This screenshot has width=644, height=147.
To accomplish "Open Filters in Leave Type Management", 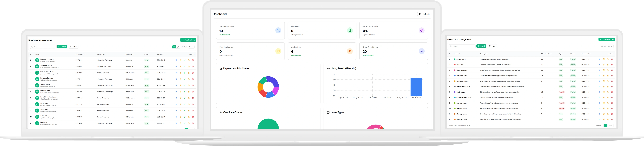I will (x=492, y=46).
